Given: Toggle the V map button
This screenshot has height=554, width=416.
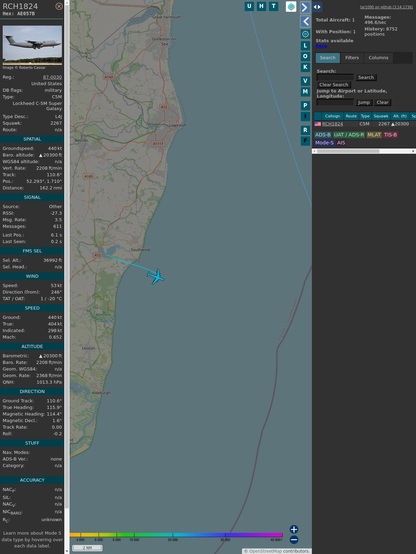Looking at the screenshot, I should [x=305, y=81].
